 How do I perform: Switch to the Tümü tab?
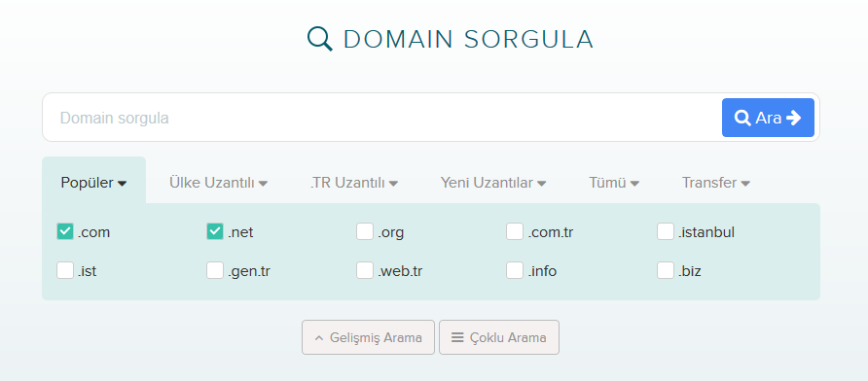click(x=614, y=183)
